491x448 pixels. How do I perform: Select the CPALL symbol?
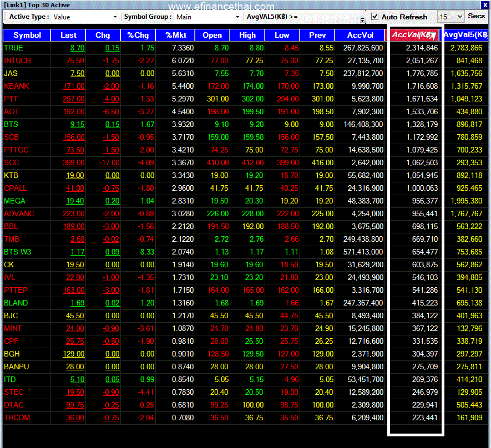[16, 188]
